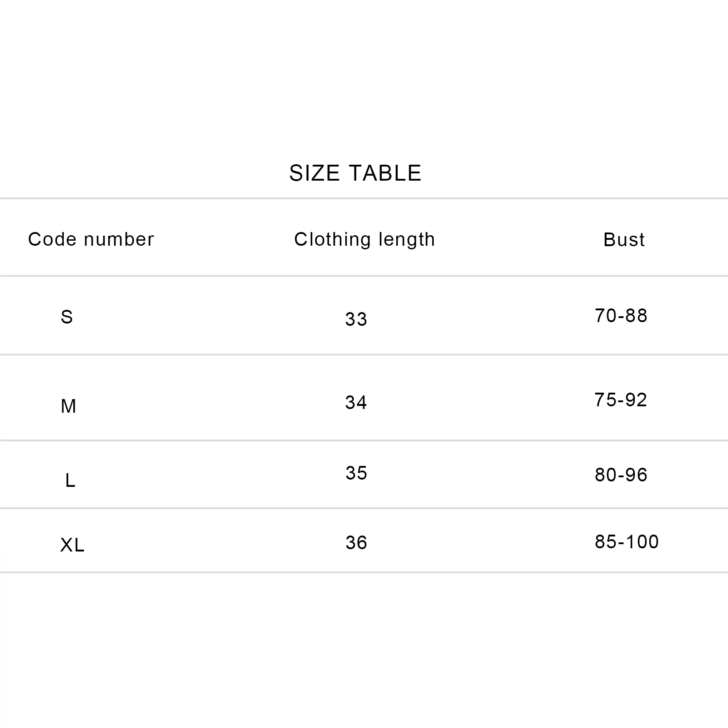The image size is (728, 728).
Task: Click clothing length value 35
Action: [356, 473]
